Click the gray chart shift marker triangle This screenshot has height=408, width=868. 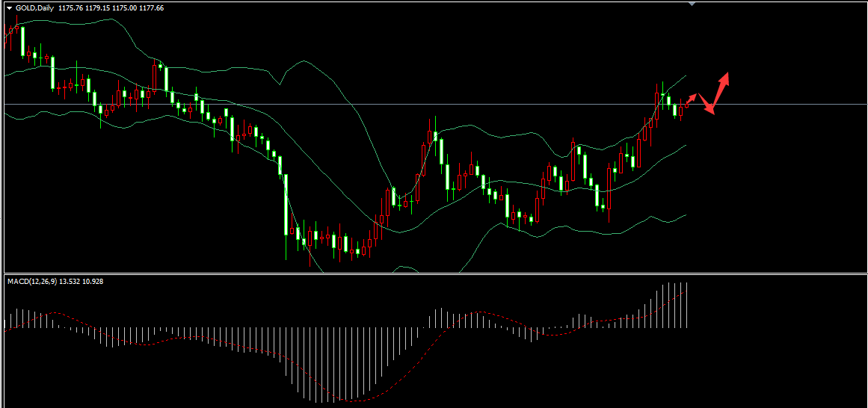[x=692, y=4]
